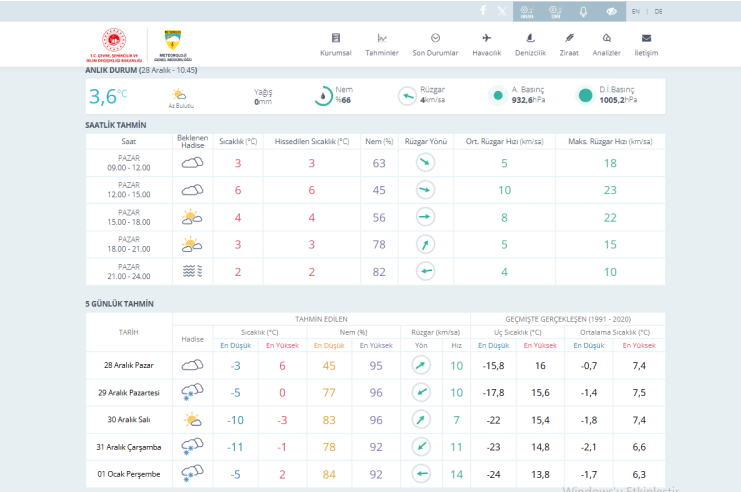Expand the Tahminler menu
741x492 pixels.
coord(382,44)
